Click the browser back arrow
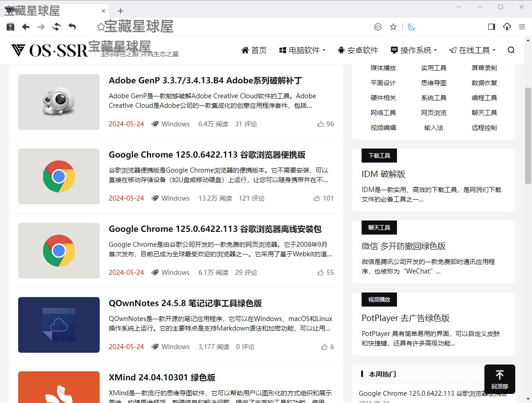The width and height of the screenshot is (532, 403). click(26, 27)
